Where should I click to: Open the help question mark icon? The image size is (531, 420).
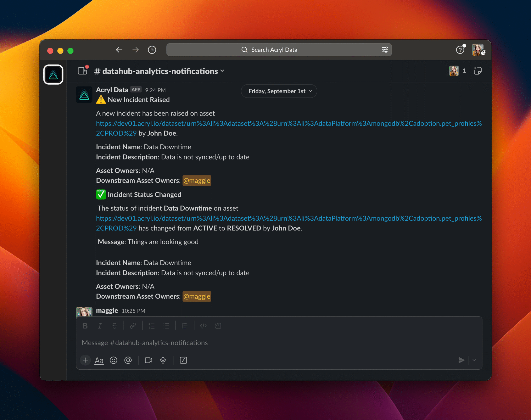click(460, 50)
